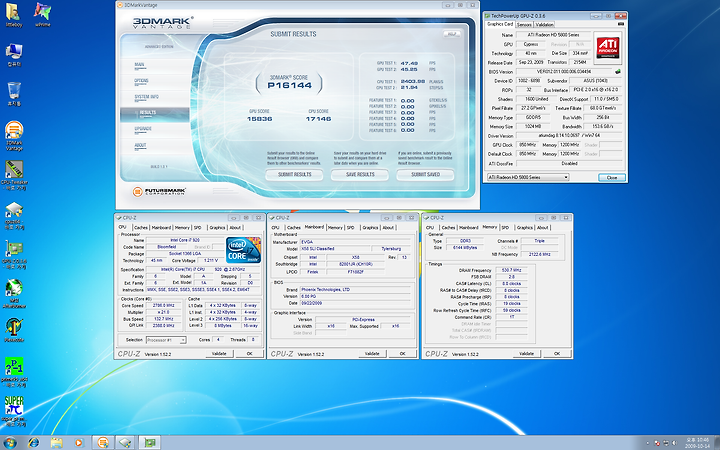720x450 pixels.
Task: Click the Intel Core i7 logo in CPU-Z
Action: pos(243,250)
